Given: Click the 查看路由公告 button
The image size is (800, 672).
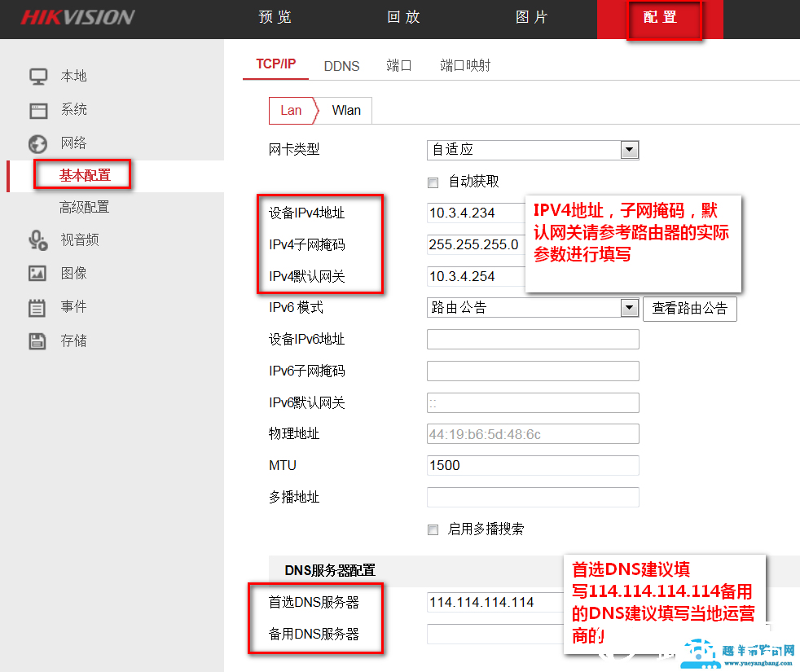Looking at the screenshot, I should [x=689, y=309].
